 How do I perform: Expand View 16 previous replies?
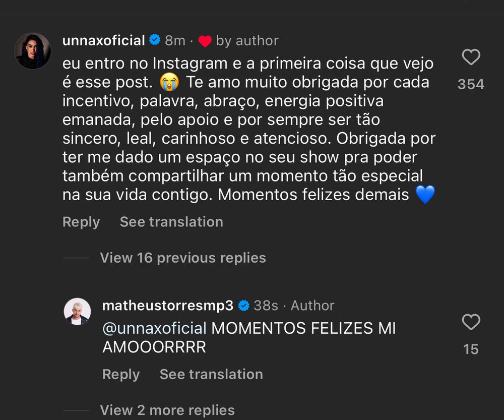coord(183,258)
